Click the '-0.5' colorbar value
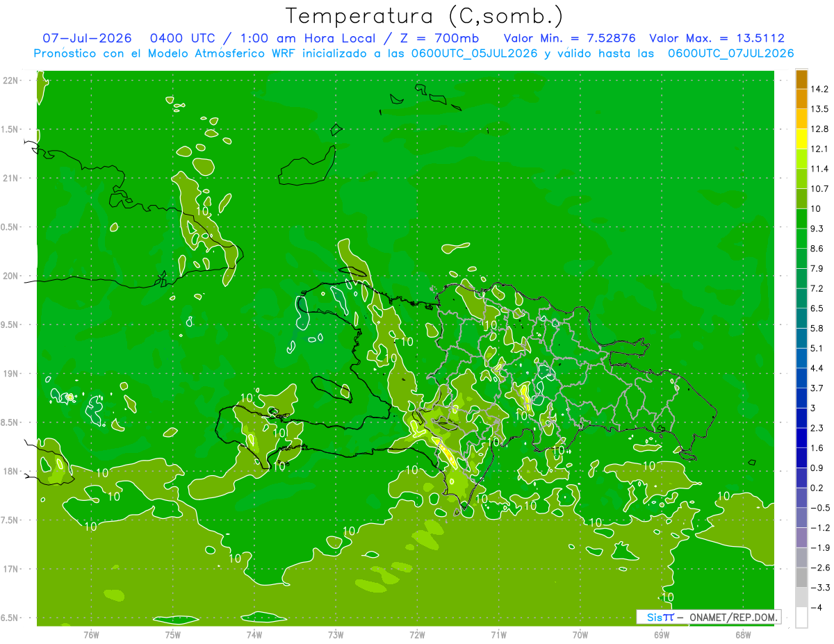The height and width of the screenshot is (644, 834). [819, 507]
